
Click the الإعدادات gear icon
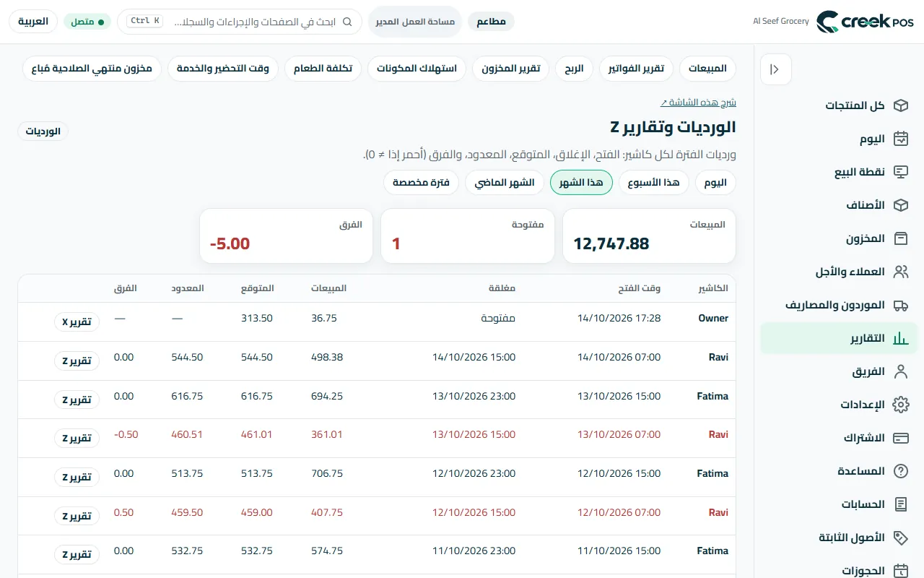tap(900, 405)
